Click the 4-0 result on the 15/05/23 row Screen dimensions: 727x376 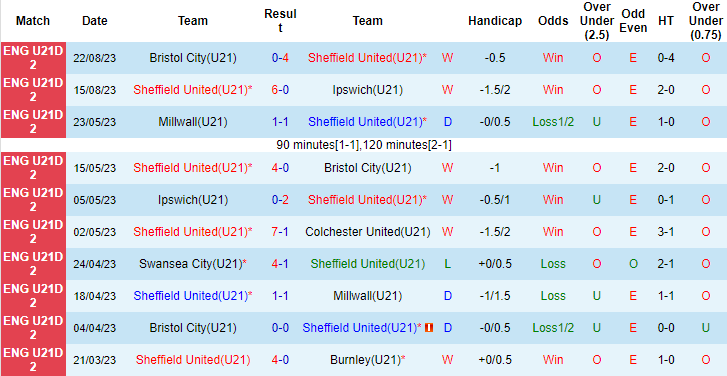point(281,167)
